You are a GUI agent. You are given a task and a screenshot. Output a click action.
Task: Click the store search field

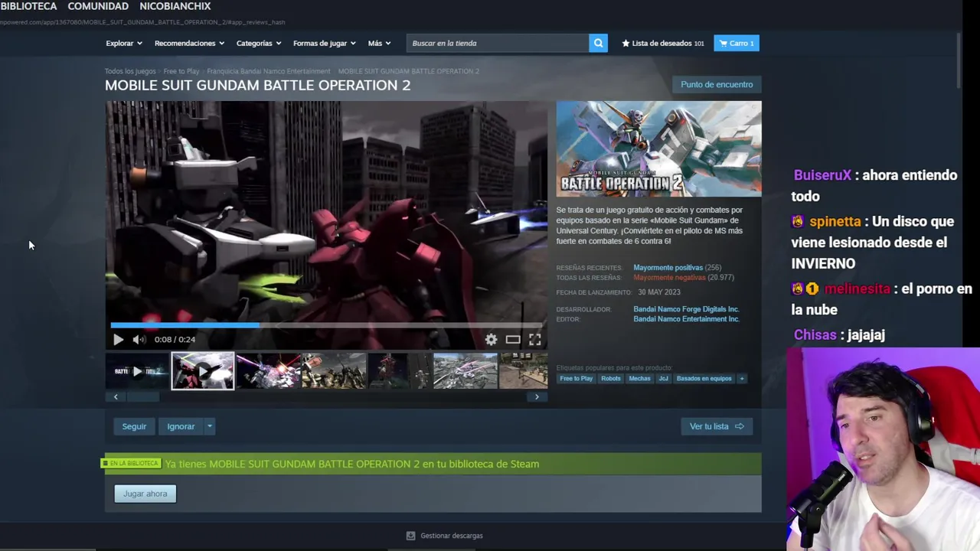point(497,43)
